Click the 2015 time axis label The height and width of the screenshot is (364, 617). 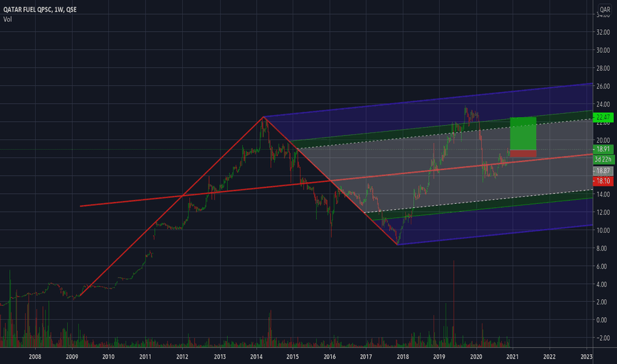pyautogui.click(x=293, y=357)
